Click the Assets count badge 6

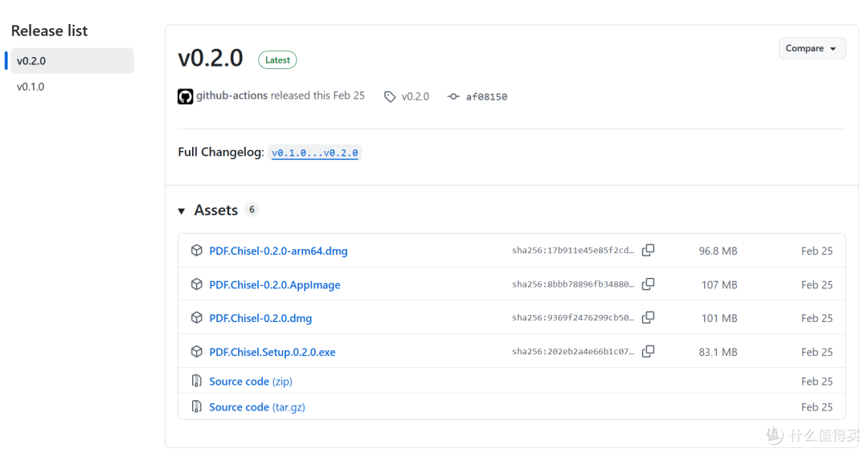click(x=252, y=210)
